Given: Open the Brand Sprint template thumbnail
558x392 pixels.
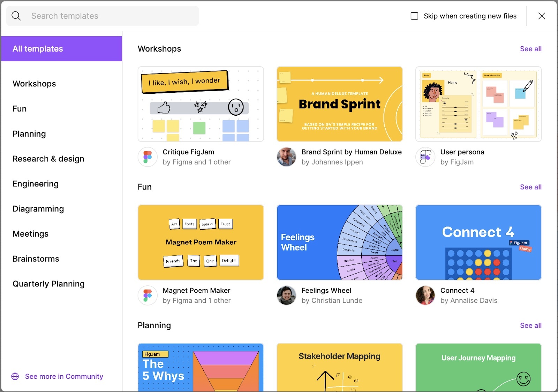Looking at the screenshot, I should tap(340, 104).
